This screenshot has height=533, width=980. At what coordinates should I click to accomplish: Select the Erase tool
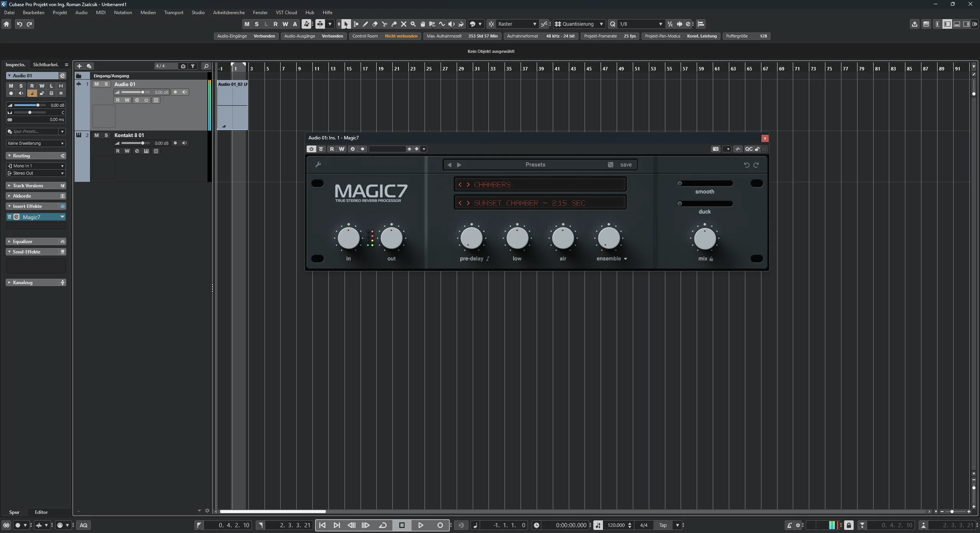click(375, 24)
